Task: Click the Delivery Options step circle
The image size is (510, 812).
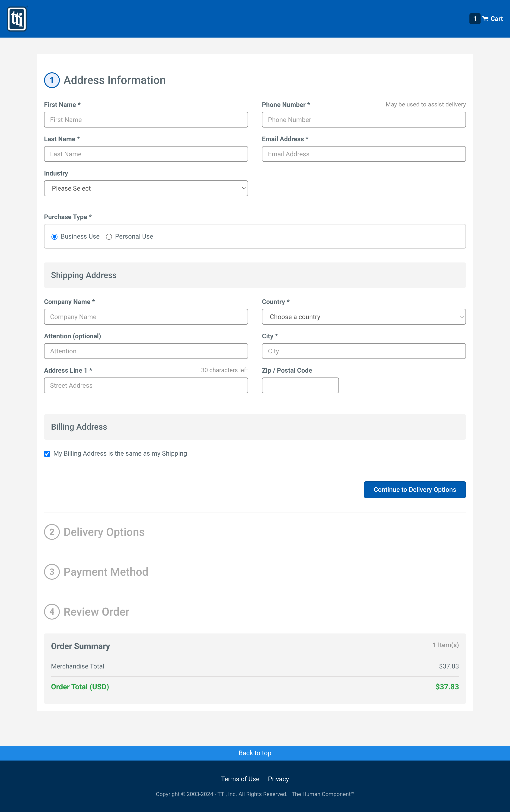Action: (x=51, y=532)
